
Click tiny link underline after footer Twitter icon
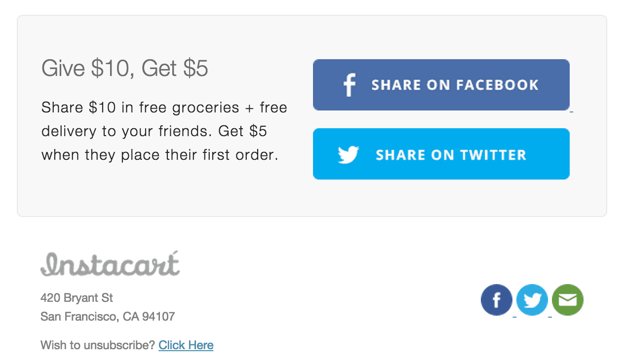click(x=550, y=316)
